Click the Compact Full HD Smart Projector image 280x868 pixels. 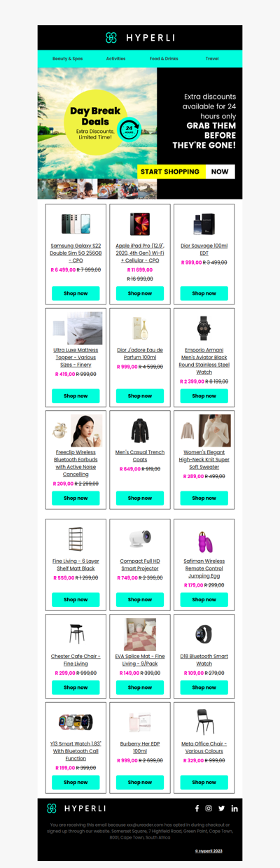(x=140, y=539)
